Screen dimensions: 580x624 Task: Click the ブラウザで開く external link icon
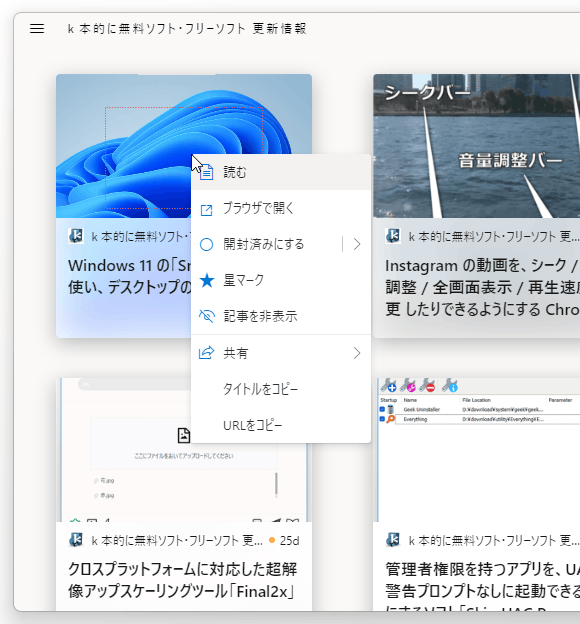(x=206, y=209)
